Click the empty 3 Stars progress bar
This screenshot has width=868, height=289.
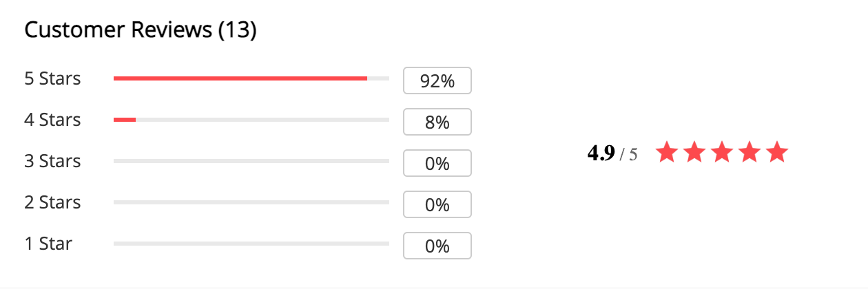[x=251, y=161]
